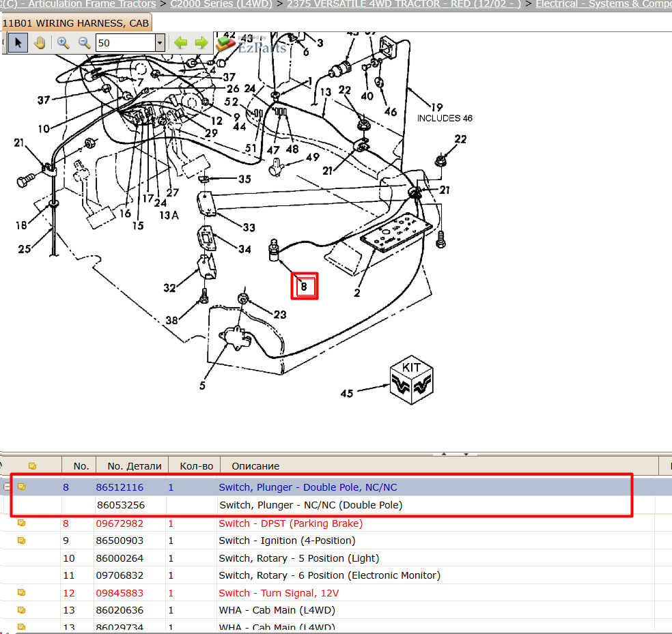Select the arrow pointer tool
Screen dimensions: 672x634
click(x=18, y=43)
